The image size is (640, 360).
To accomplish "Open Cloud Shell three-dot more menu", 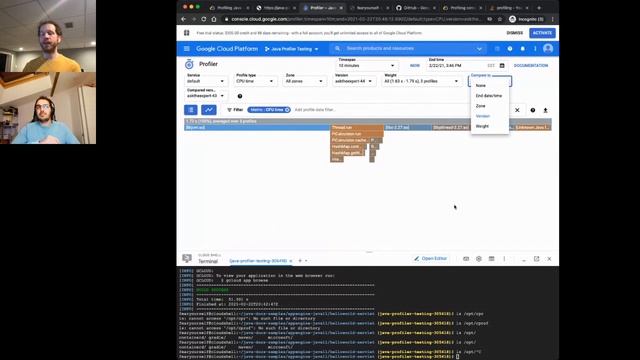I will click(x=504, y=259).
